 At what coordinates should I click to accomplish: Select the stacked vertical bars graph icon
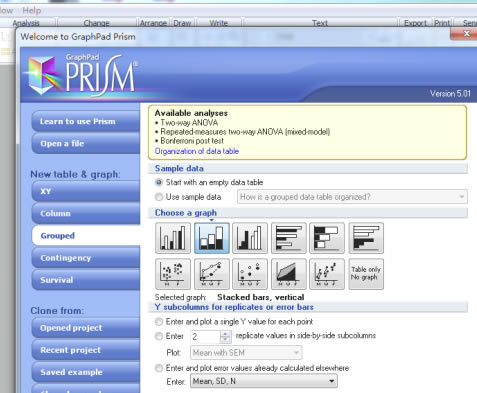click(x=212, y=238)
